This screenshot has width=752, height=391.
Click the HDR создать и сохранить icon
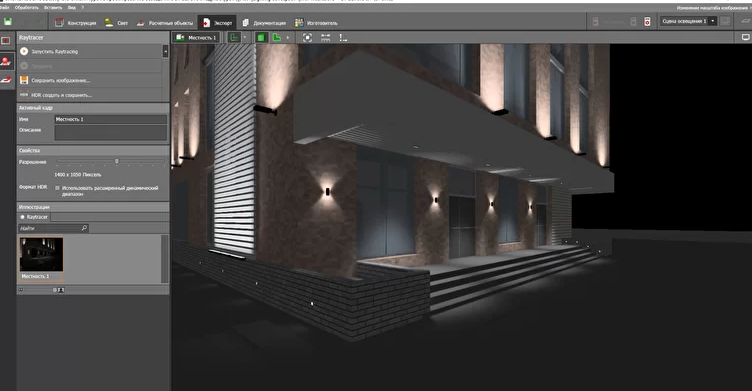point(24,95)
